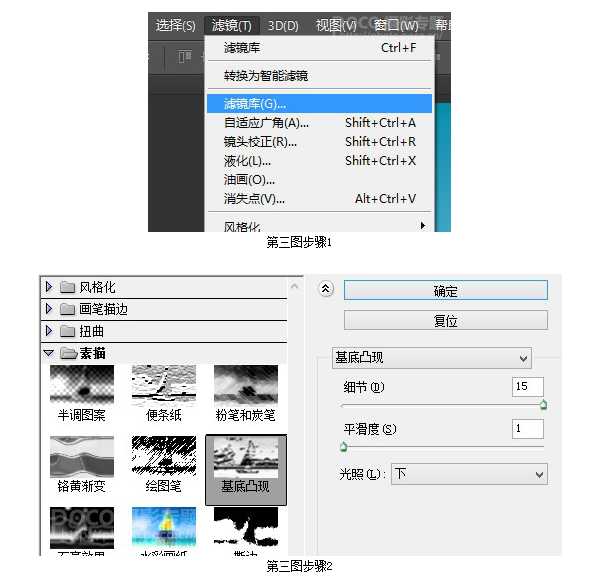Open 液化(L)... filter

[x=320, y=161]
